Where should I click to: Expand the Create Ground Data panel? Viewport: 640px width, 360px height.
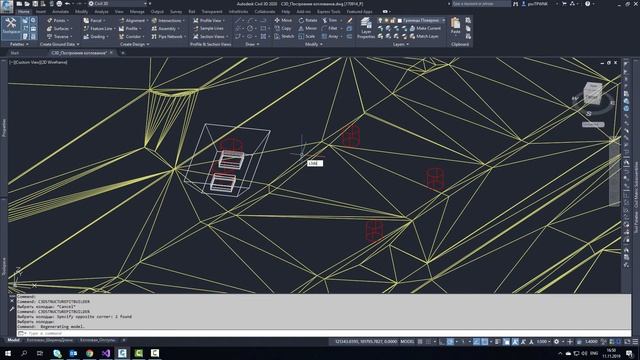[x=59, y=44]
